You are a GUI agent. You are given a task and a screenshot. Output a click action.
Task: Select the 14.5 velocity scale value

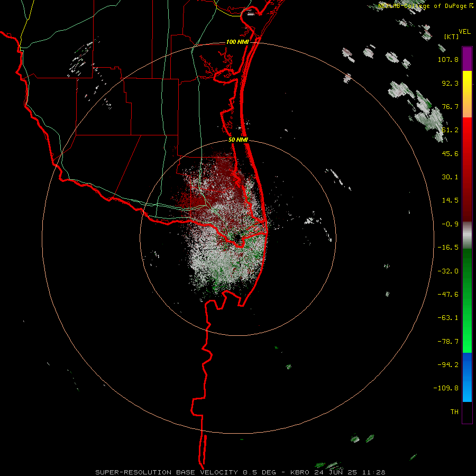coord(450,200)
